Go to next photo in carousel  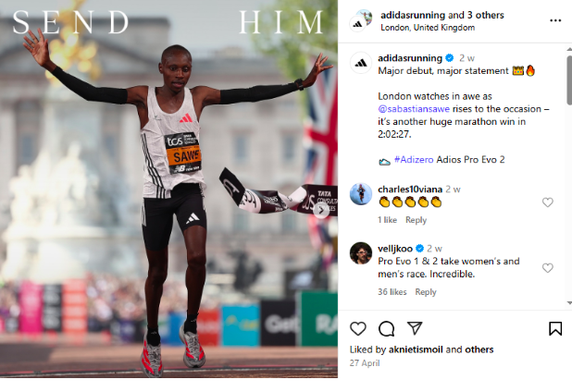click(x=321, y=210)
